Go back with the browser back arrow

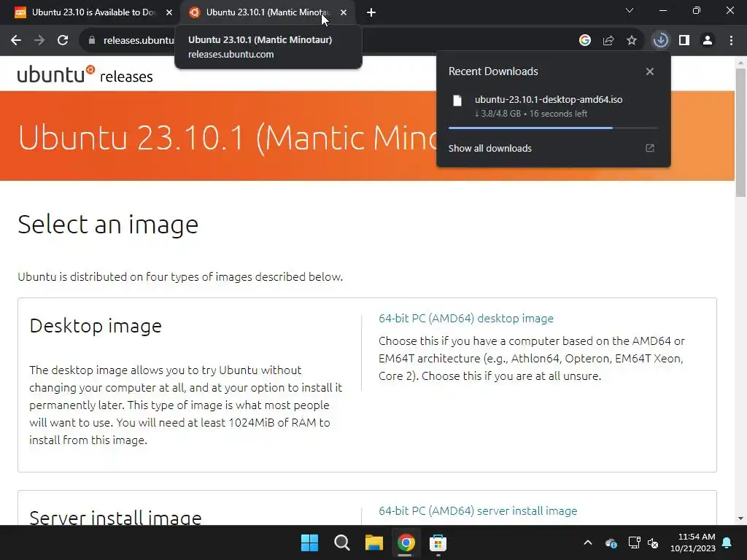click(16, 41)
